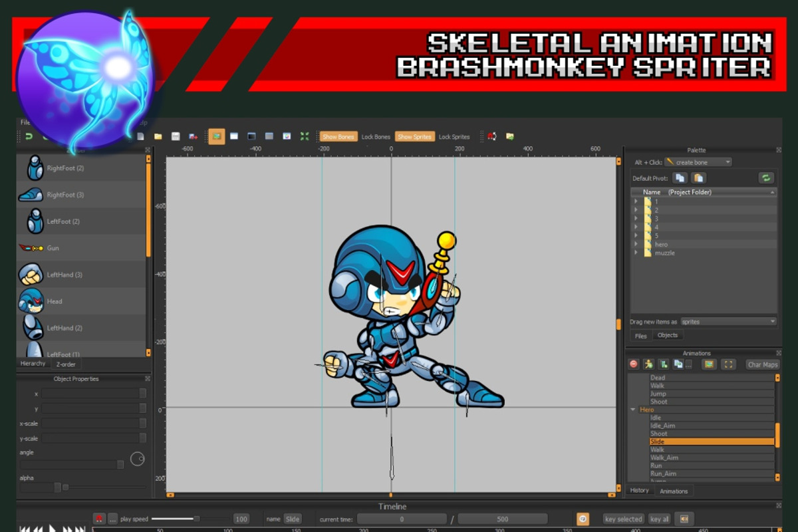Expand folder 1 in Palette
The image size is (798, 532).
(636, 201)
